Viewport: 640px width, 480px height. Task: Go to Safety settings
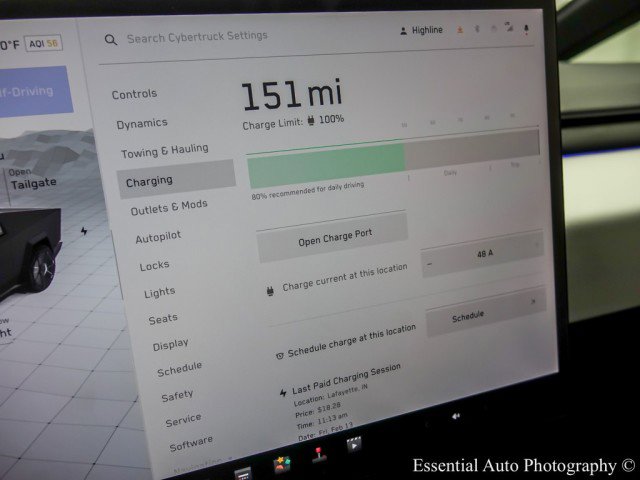point(177,396)
